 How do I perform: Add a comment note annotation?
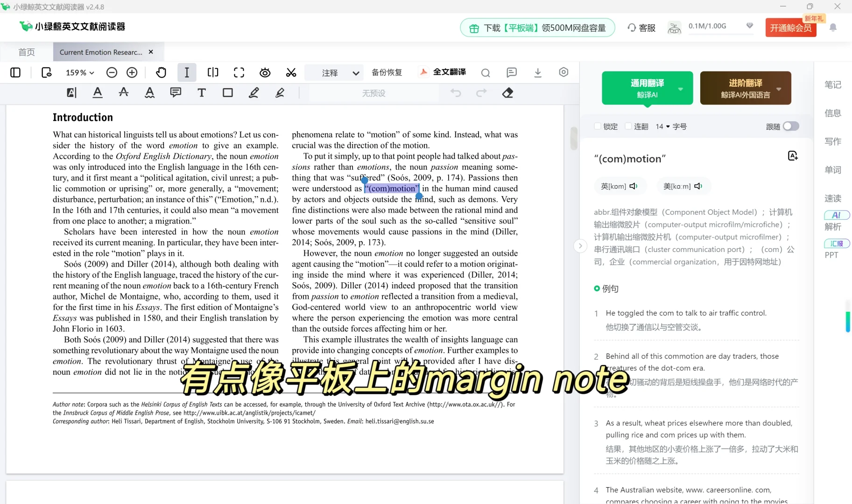point(176,92)
